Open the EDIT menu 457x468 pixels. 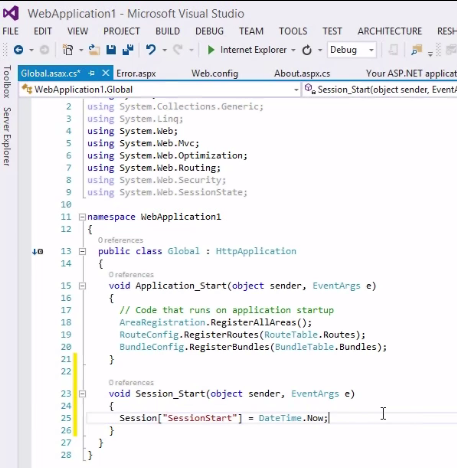coord(43,31)
